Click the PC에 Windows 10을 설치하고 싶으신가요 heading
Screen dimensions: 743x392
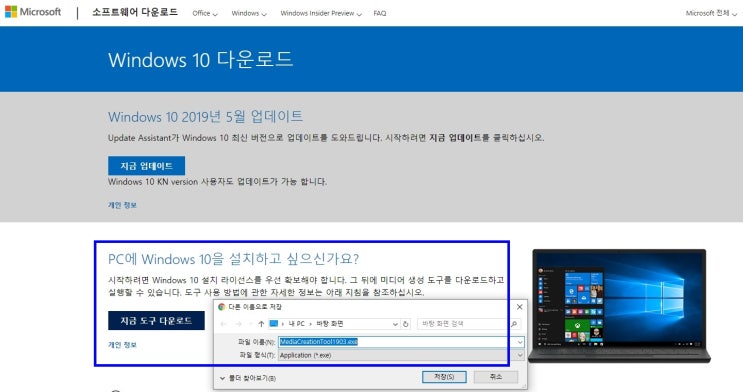coord(234,259)
